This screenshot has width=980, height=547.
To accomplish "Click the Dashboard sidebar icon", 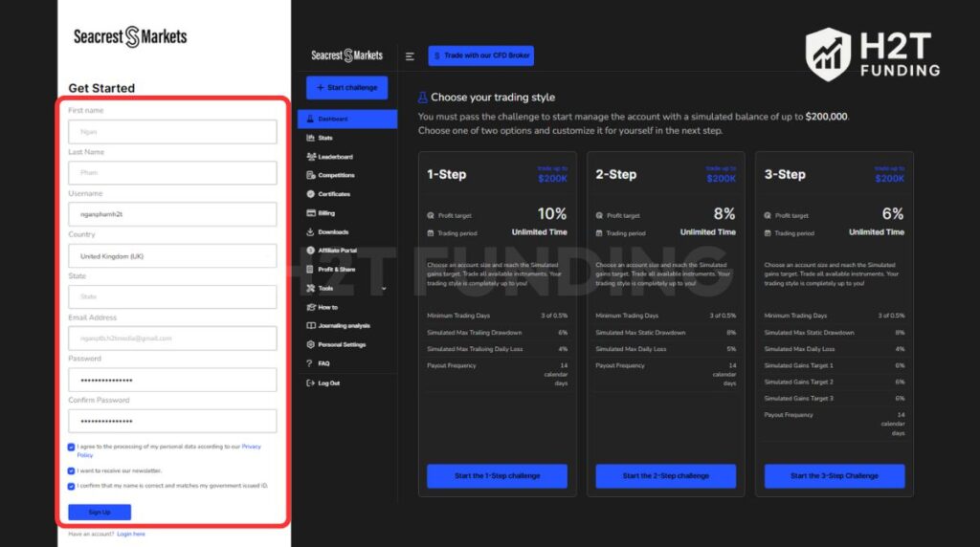I will (x=310, y=119).
